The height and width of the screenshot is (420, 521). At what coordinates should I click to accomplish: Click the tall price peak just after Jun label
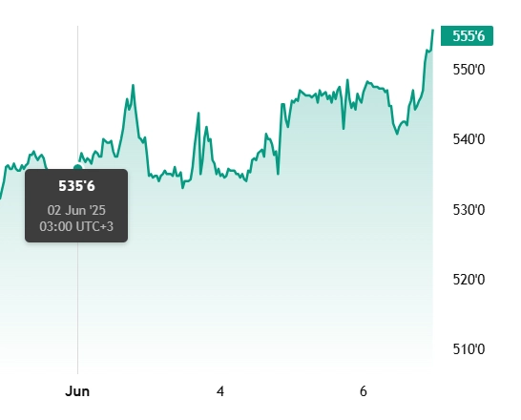pyautogui.click(x=134, y=86)
